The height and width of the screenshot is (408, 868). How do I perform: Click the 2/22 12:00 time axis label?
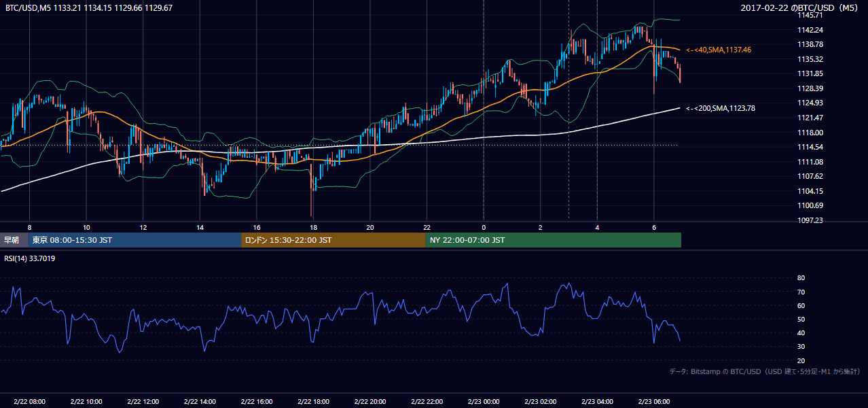click(143, 401)
